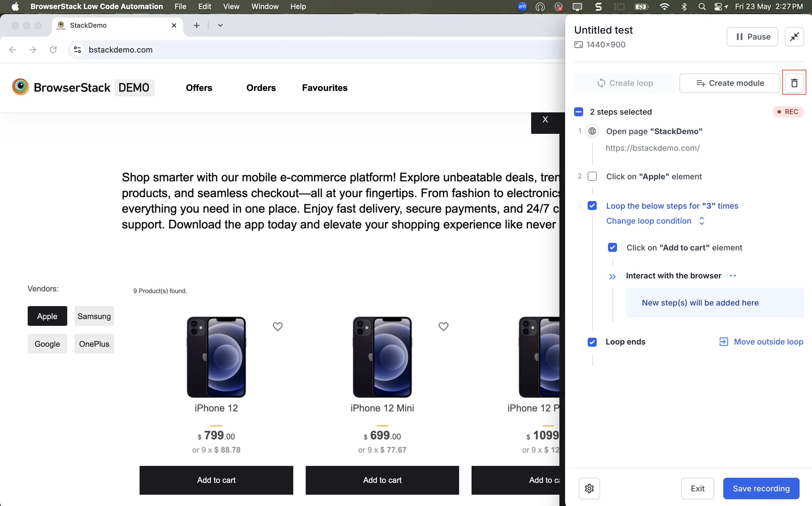Image resolution: width=812 pixels, height=506 pixels.
Task: Filter products by Samsung vendor
Action: [x=94, y=316]
